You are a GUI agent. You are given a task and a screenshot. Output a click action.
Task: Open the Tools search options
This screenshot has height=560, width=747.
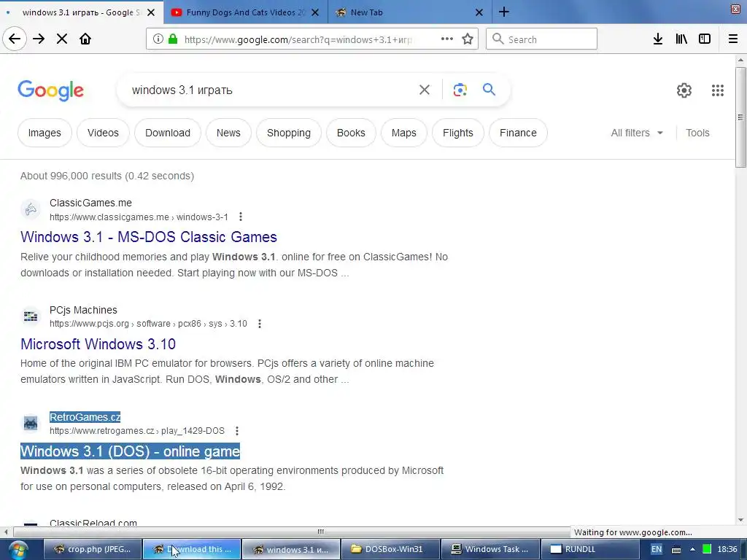click(697, 133)
